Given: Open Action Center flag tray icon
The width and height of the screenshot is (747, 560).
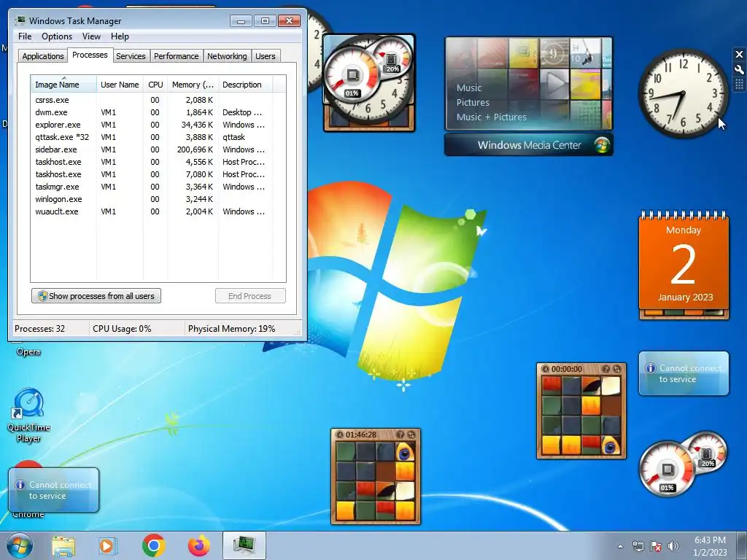Looking at the screenshot, I should (x=656, y=546).
